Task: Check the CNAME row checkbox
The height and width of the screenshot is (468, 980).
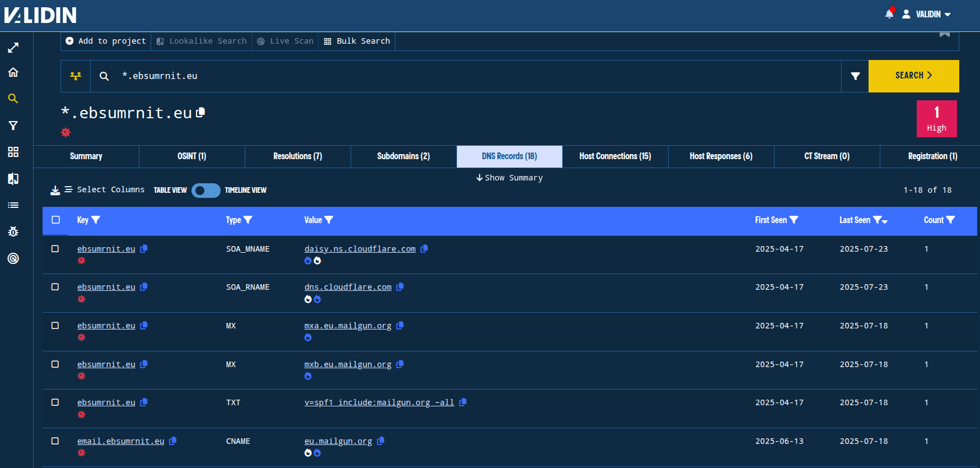Action: (x=55, y=441)
